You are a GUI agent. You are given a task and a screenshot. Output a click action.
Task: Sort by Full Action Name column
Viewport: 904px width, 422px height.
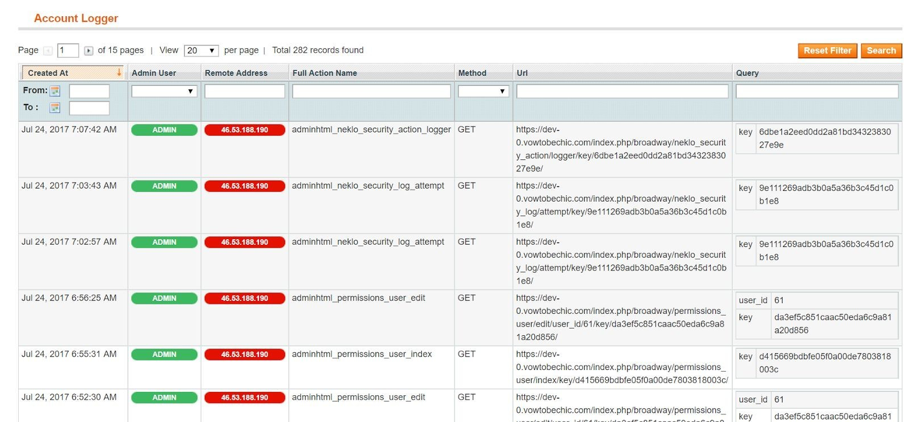tap(325, 73)
